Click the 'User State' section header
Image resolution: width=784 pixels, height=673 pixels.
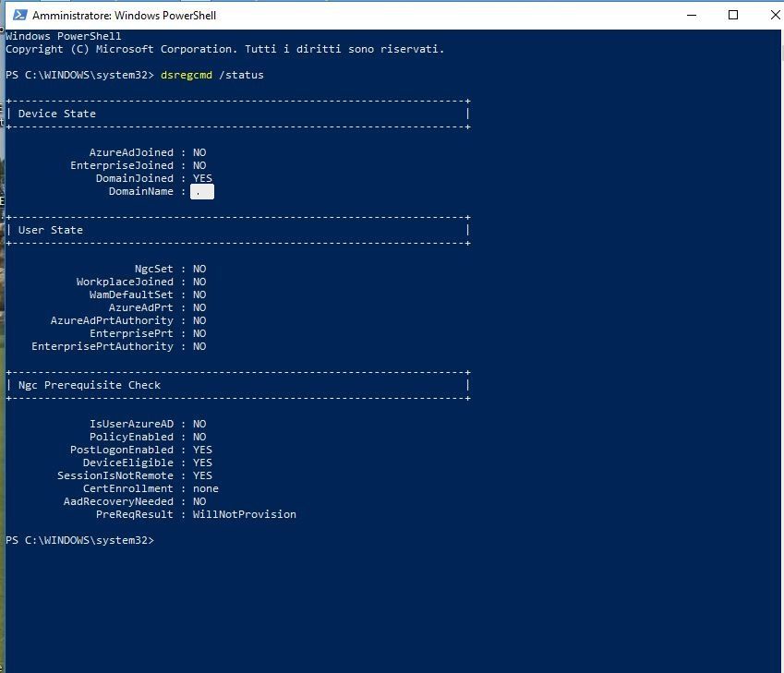tap(51, 230)
